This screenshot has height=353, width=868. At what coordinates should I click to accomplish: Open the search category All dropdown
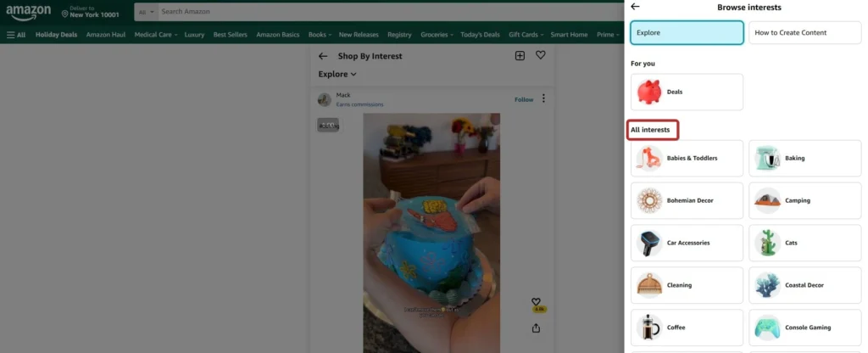pos(145,12)
